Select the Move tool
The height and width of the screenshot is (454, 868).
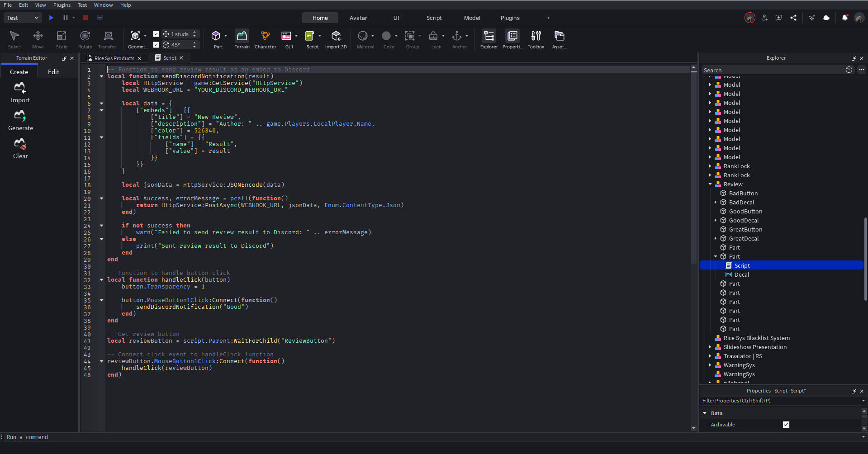coord(38,36)
